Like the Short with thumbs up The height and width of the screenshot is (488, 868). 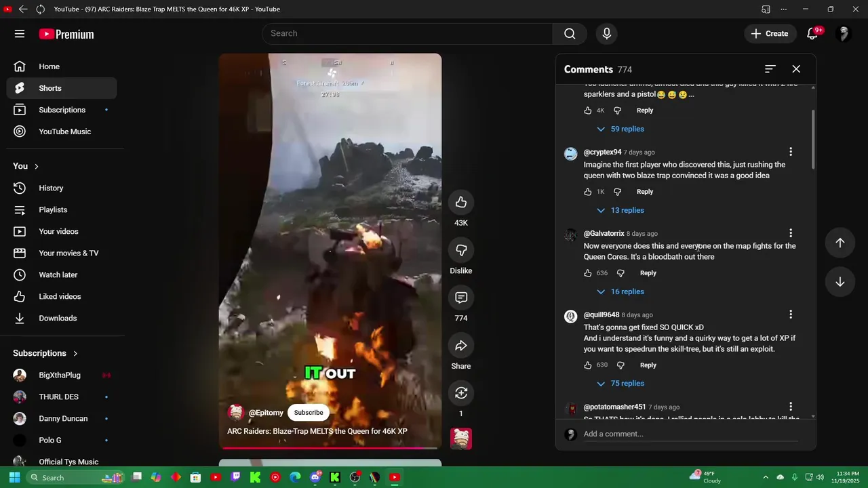(461, 202)
